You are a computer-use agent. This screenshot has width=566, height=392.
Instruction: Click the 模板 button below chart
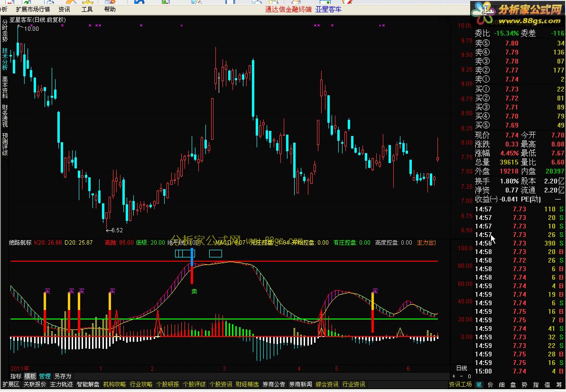pyautogui.click(x=30, y=376)
